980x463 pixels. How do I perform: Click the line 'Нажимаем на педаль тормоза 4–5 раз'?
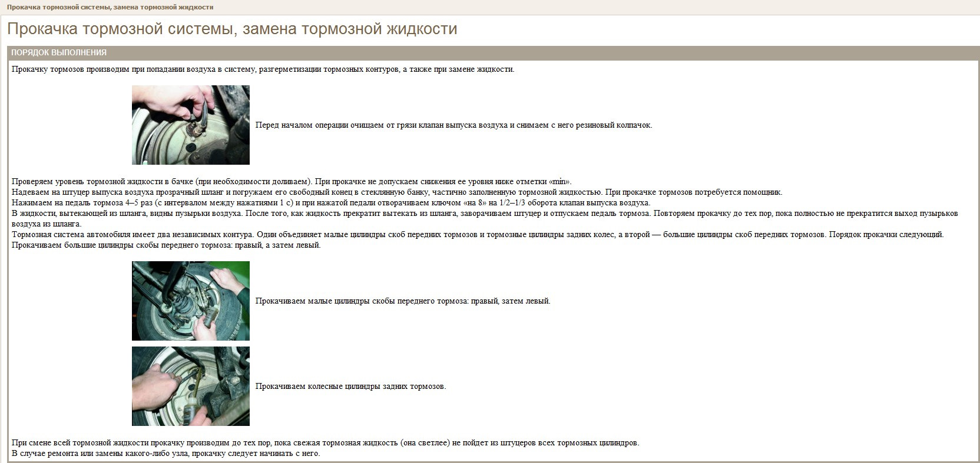point(330,203)
